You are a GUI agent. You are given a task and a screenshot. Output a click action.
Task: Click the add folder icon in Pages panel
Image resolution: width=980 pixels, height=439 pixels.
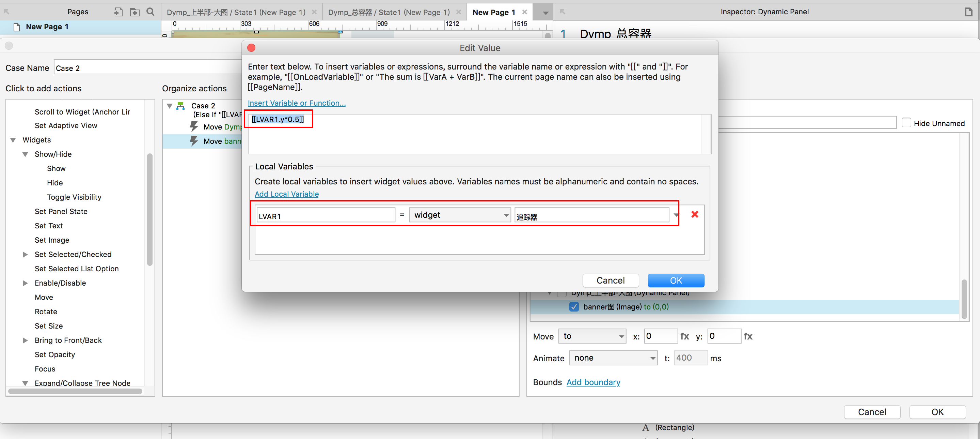click(135, 12)
